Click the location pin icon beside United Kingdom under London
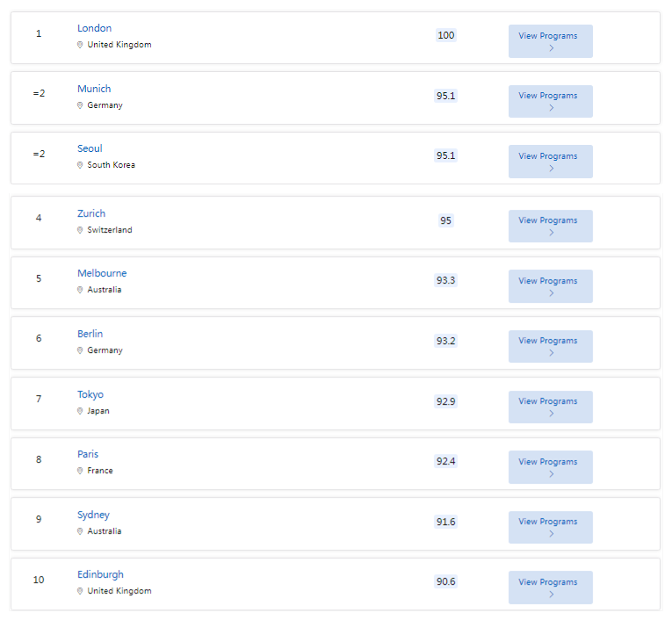672x620 pixels. click(x=80, y=45)
